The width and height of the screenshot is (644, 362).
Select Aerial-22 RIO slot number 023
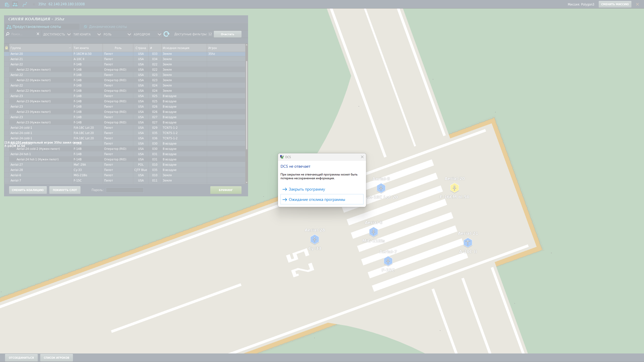pos(125,80)
